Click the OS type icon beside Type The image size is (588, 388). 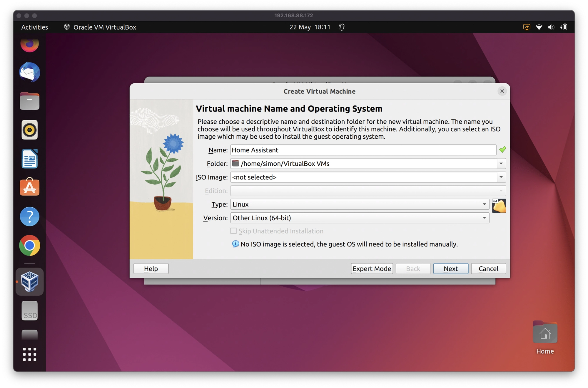coord(499,206)
